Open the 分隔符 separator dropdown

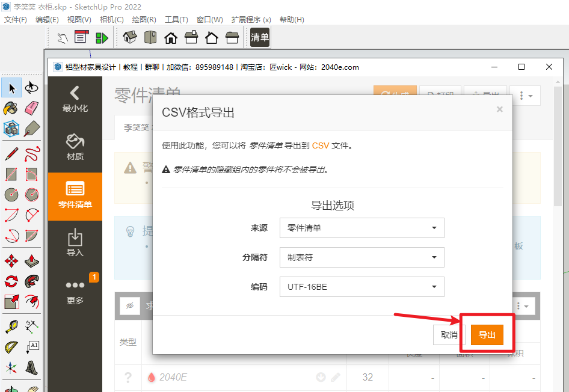(x=361, y=257)
